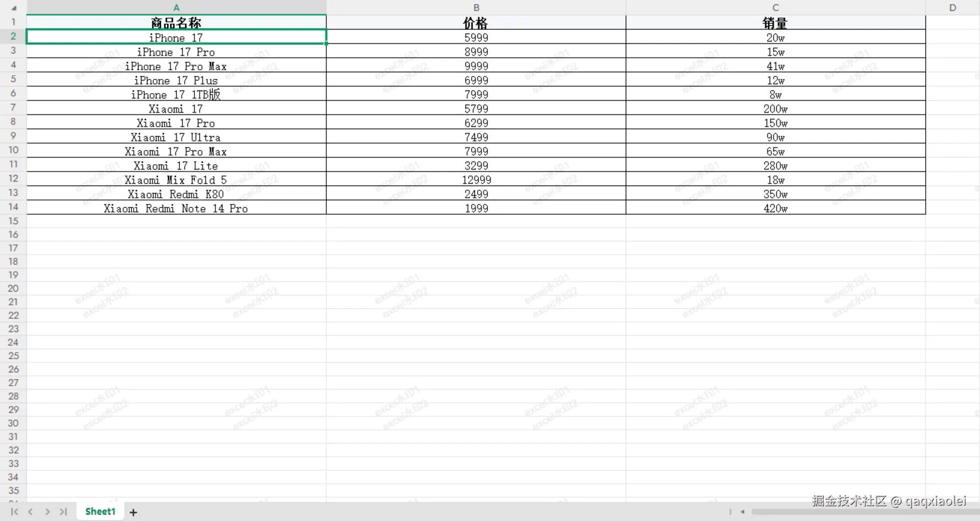
Task: Click the horizontal scrollbar track
Action: (x=865, y=512)
